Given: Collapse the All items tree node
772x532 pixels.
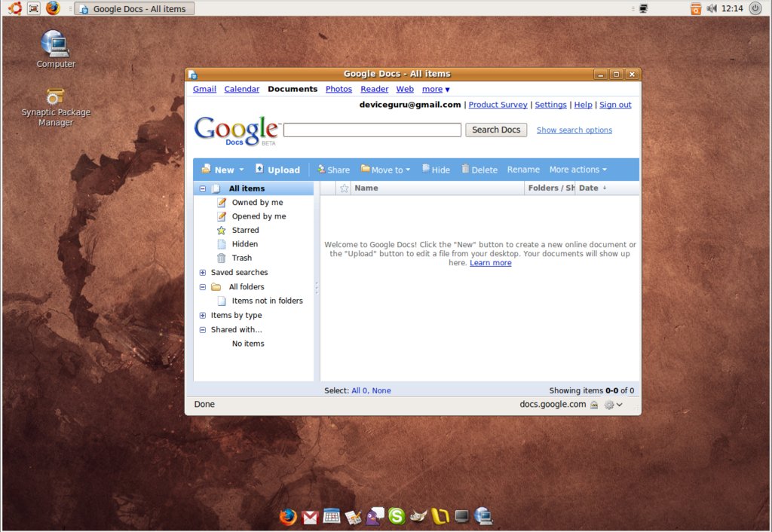Looking at the screenshot, I should click(202, 188).
